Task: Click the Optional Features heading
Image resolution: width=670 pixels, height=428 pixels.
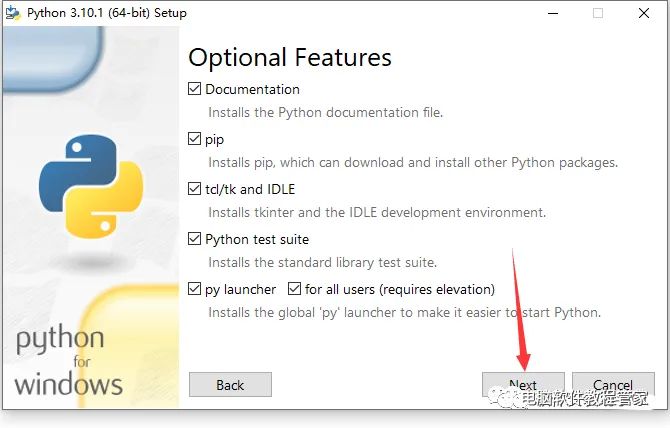Action: coord(290,56)
